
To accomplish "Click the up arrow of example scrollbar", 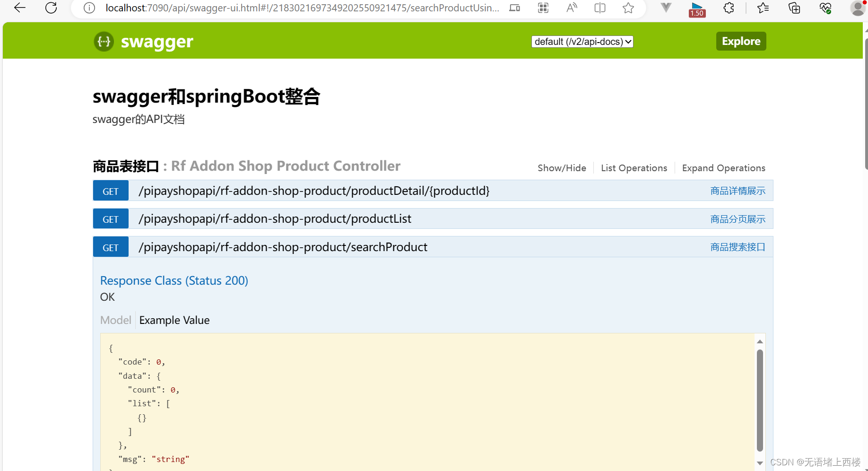I will [760, 341].
